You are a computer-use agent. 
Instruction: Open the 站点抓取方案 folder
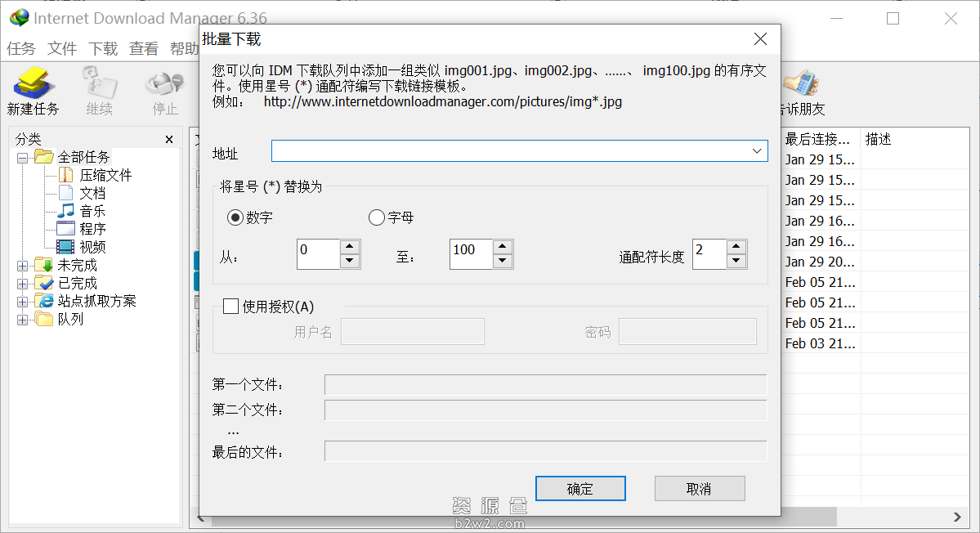[x=96, y=301]
